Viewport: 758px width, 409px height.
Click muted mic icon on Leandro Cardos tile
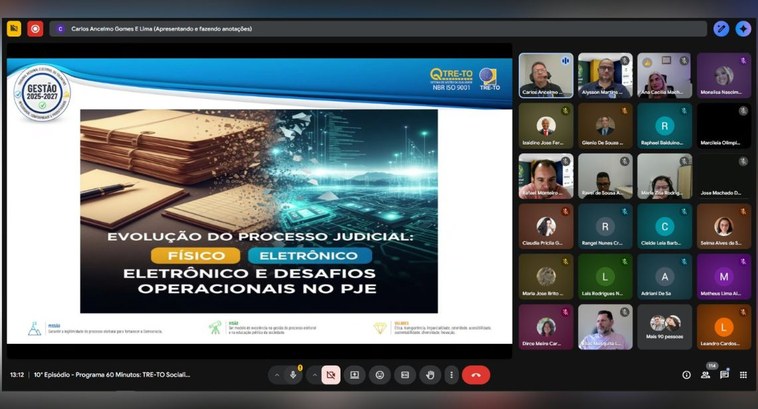743,312
